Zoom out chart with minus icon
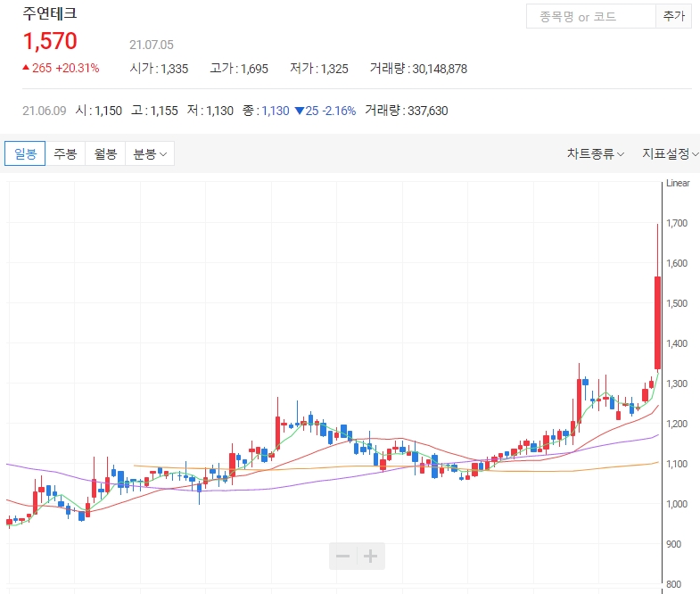 click(342, 556)
